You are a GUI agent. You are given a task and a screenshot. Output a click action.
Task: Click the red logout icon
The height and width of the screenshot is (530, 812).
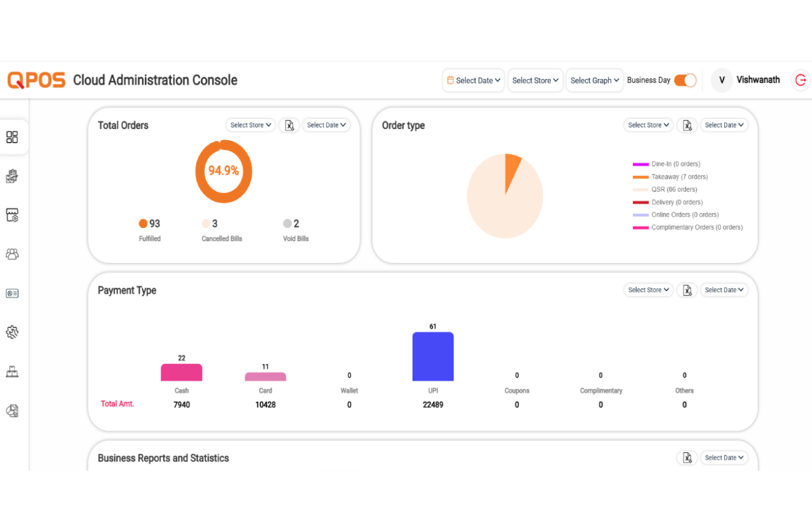801,80
